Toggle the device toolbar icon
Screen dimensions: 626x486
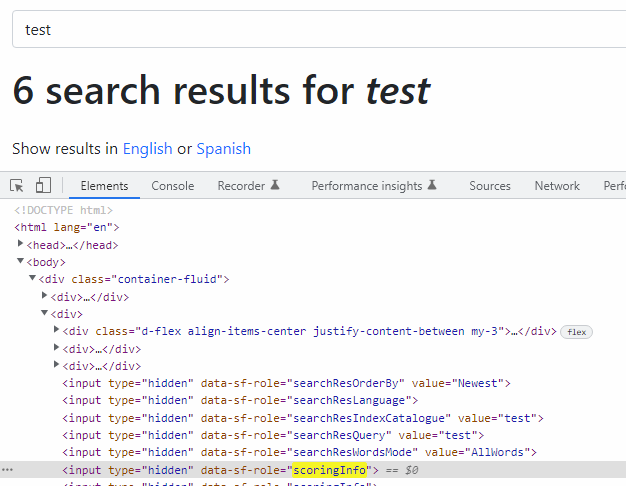[x=43, y=185]
